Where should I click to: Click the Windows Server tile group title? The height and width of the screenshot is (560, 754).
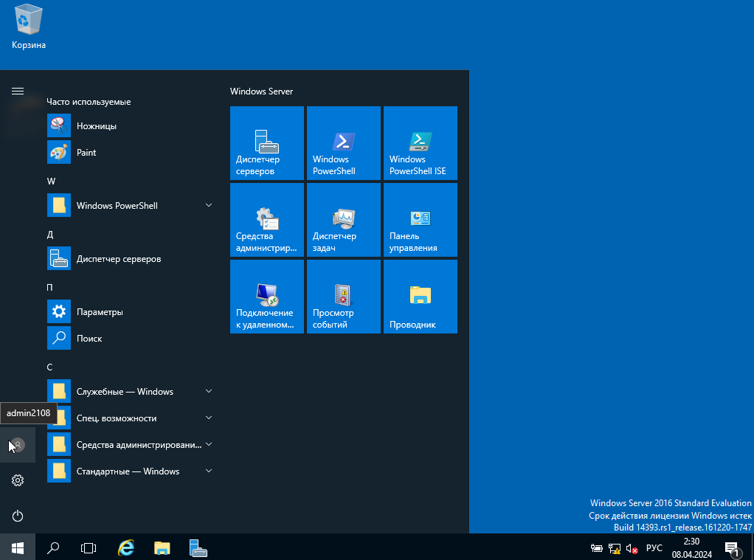(261, 91)
